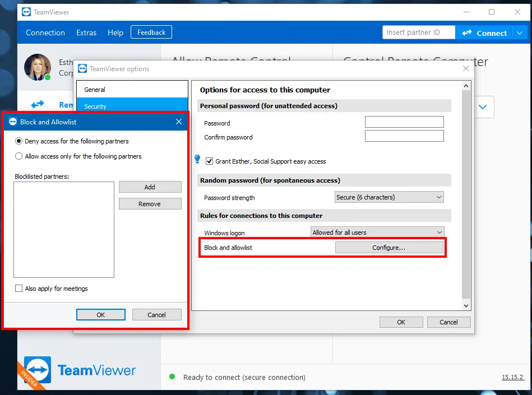Click Cancel in Block and Allowlist dialog
Screen dimensions: 532x395
tap(157, 315)
